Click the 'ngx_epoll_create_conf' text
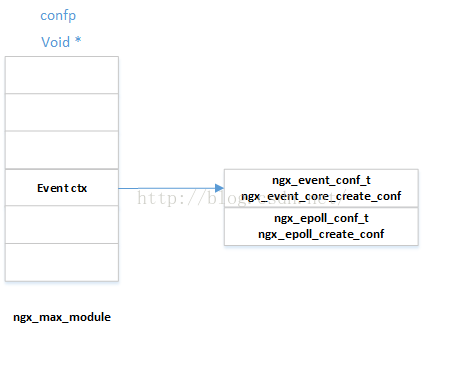The image size is (465, 374). point(321,234)
